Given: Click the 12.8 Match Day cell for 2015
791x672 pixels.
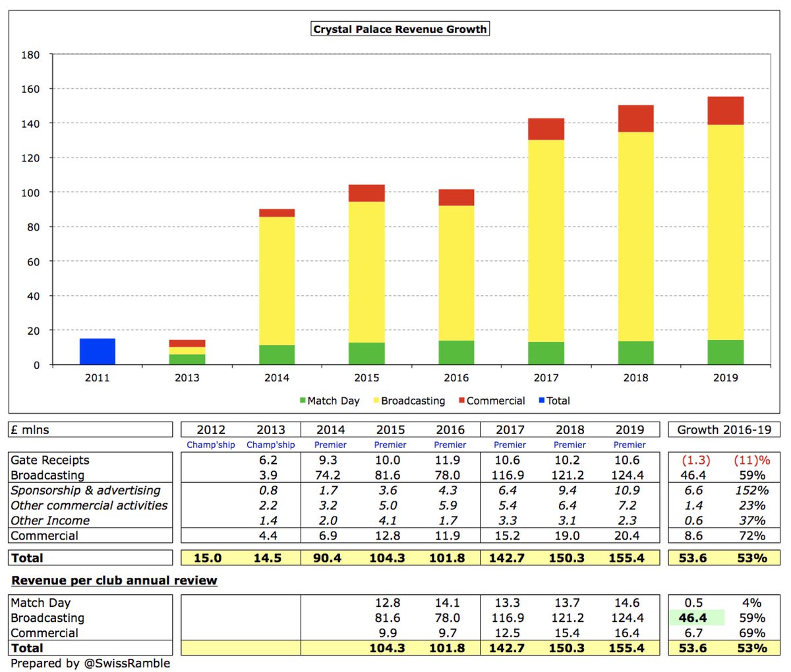Looking at the screenshot, I should click(388, 603).
